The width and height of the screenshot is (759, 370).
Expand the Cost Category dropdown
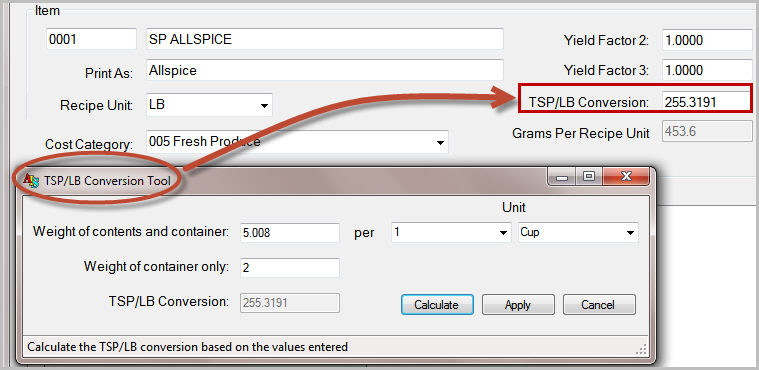pyautogui.click(x=297, y=142)
